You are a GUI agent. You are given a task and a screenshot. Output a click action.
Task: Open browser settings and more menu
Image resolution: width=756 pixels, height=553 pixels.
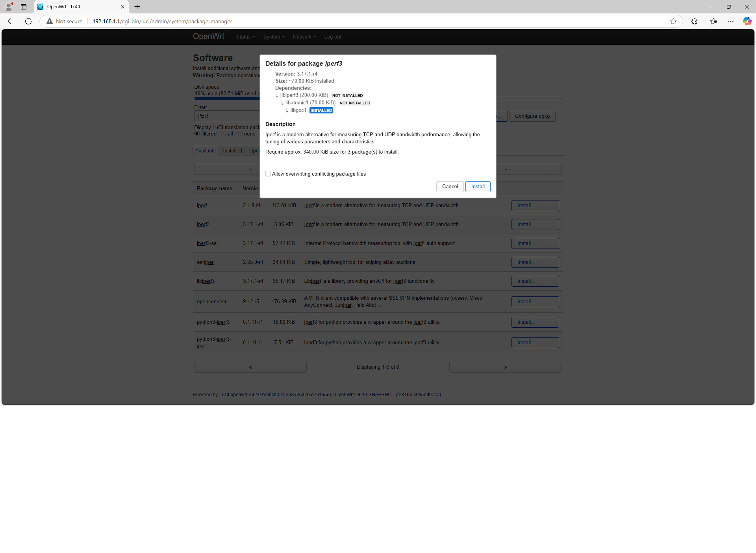click(x=731, y=21)
